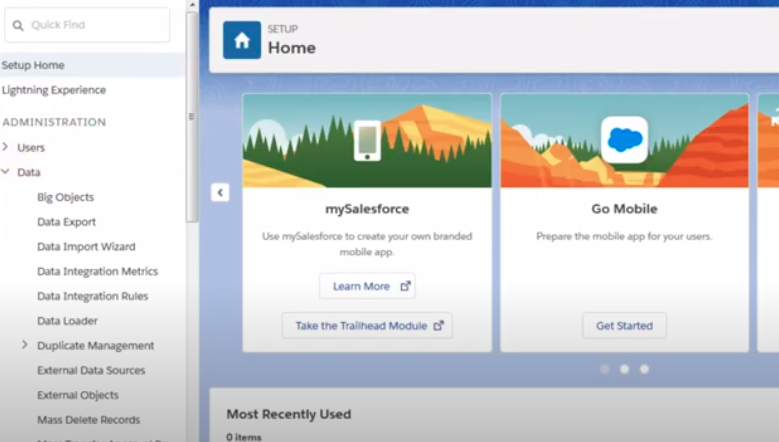The height and width of the screenshot is (442, 779).
Task: Expand the Duplicate Management chevron
Action: tap(25, 345)
